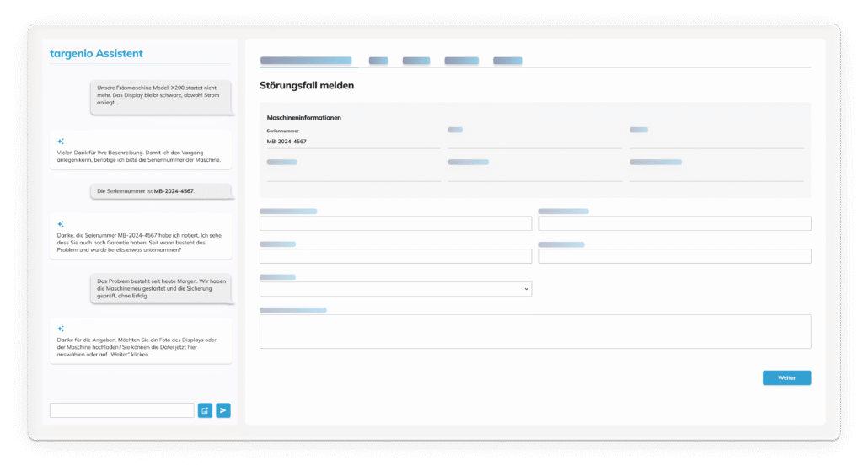Open the last tab in the form header

point(507,61)
